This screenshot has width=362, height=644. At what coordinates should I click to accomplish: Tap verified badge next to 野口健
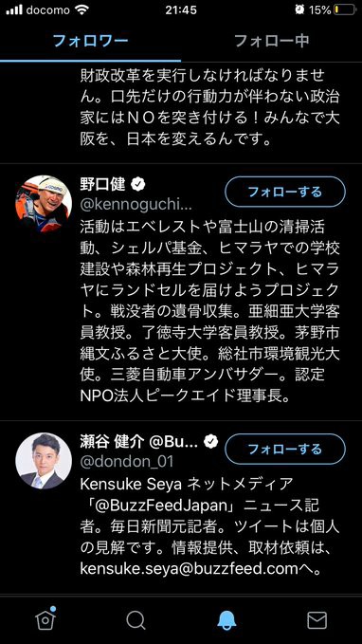(138, 185)
